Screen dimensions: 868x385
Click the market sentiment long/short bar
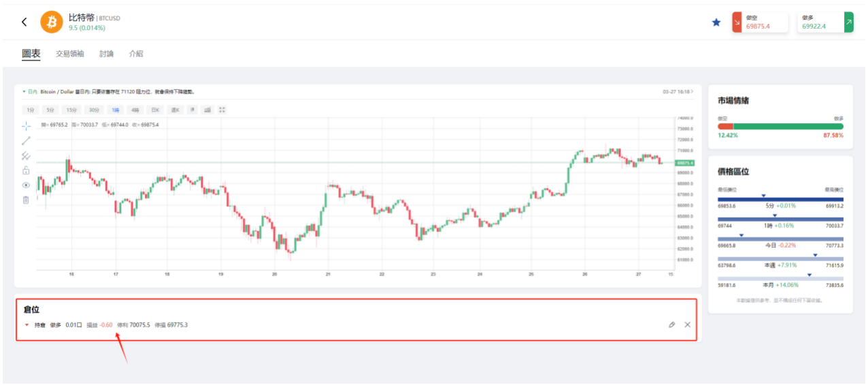coord(780,126)
